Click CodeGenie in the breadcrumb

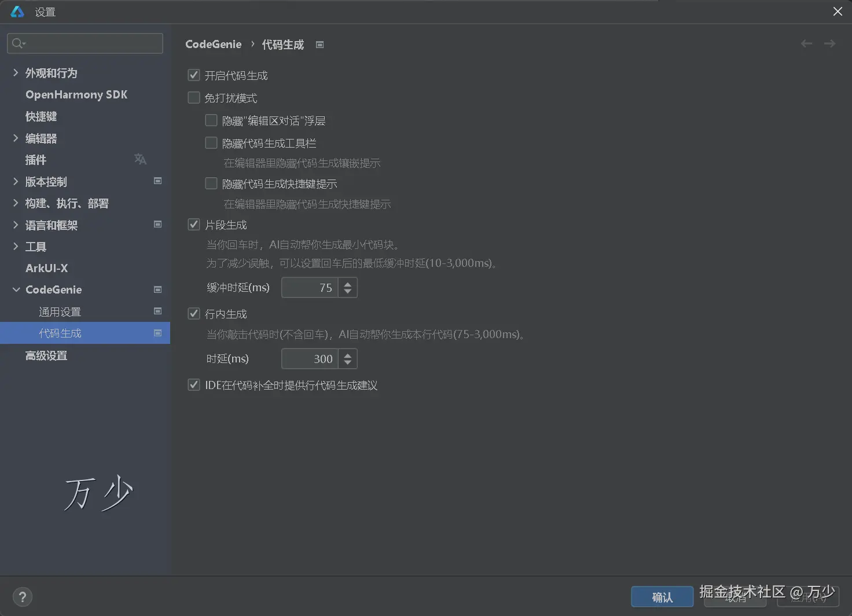pos(214,45)
